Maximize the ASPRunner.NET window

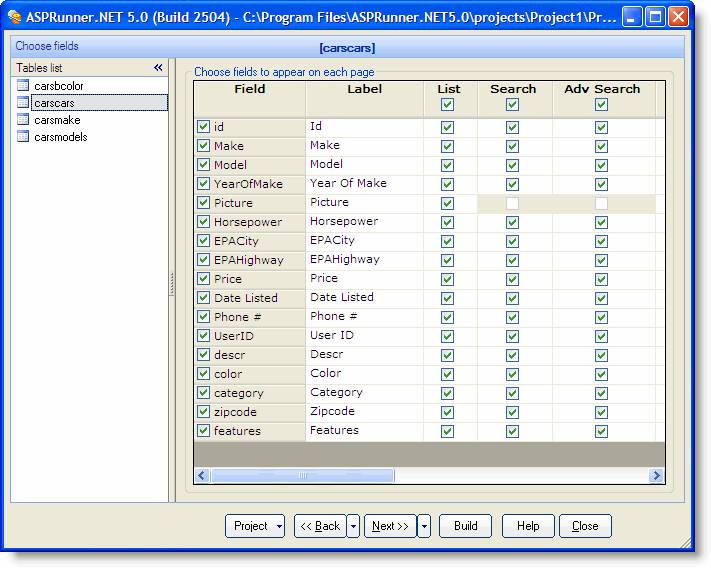[655, 17]
